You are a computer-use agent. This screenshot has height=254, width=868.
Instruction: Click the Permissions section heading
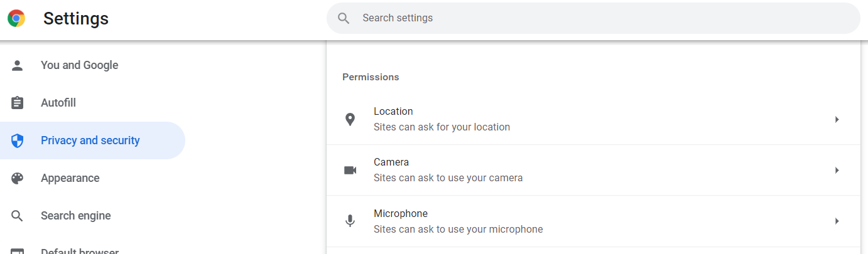371,77
